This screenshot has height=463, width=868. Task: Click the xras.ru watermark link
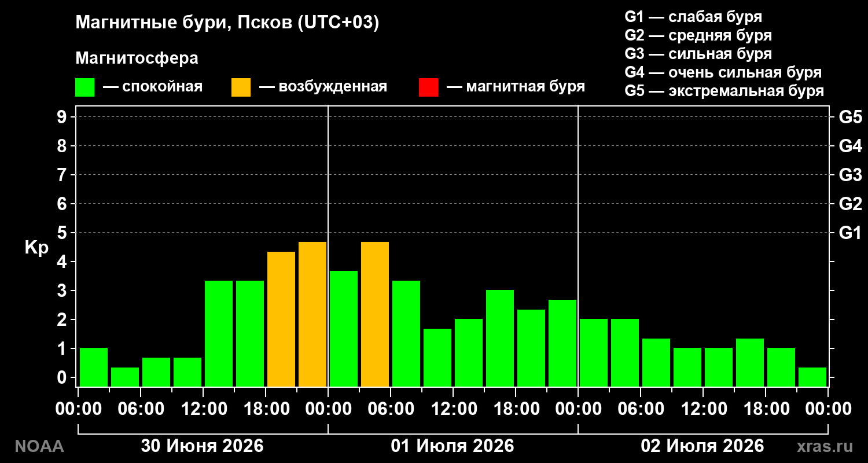pos(825,446)
